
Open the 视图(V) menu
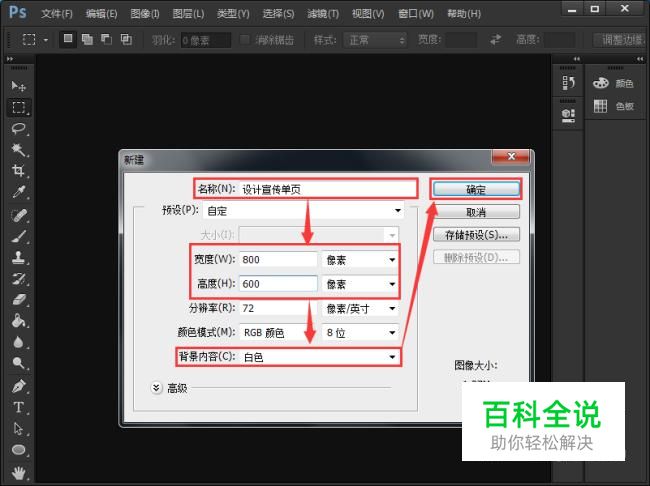click(368, 14)
